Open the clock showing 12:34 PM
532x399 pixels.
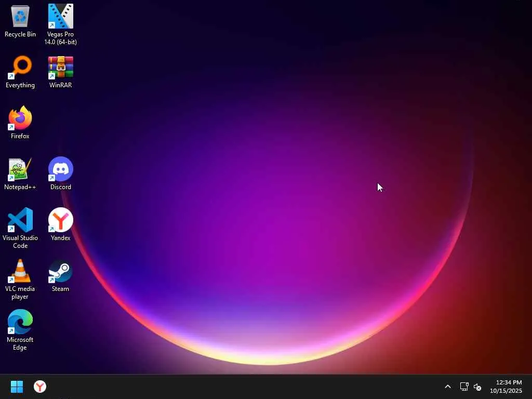click(506, 387)
